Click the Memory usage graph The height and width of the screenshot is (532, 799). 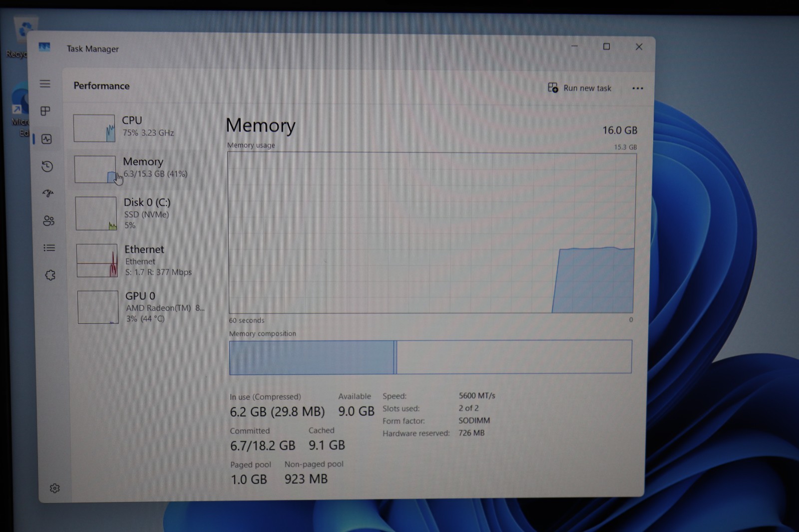(431, 233)
